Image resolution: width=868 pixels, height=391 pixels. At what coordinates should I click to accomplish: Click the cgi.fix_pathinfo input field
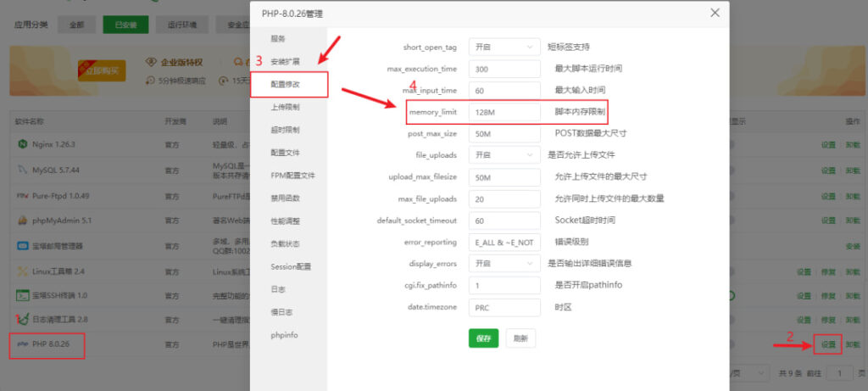point(504,285)
